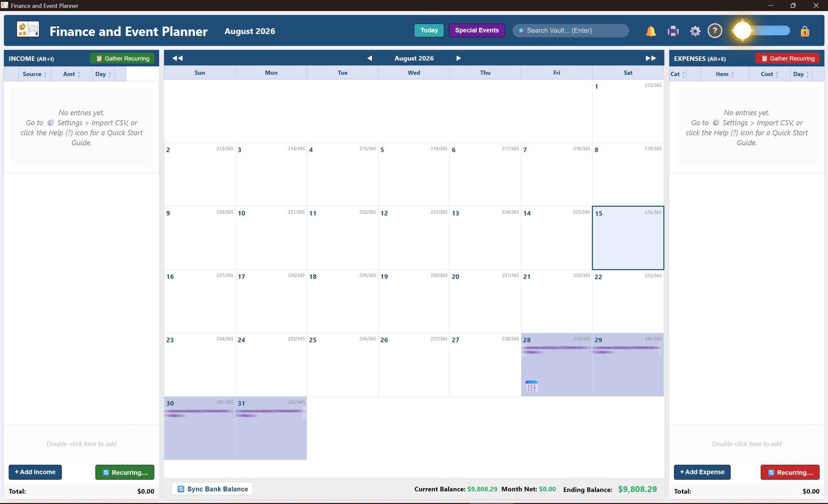This screenshot has height=504, width=828.
Task: Click the Add Expense button
Action: coord(702,472)
